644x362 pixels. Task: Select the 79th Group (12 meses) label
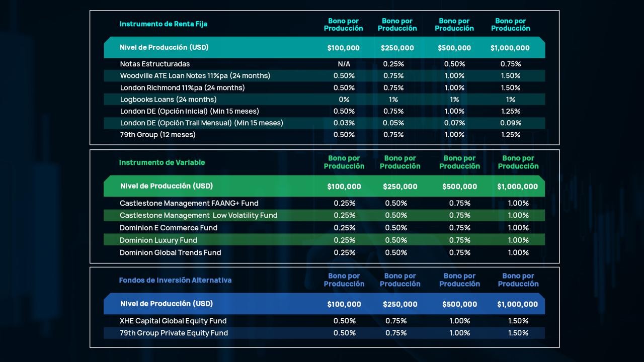[x=157, y=135]
